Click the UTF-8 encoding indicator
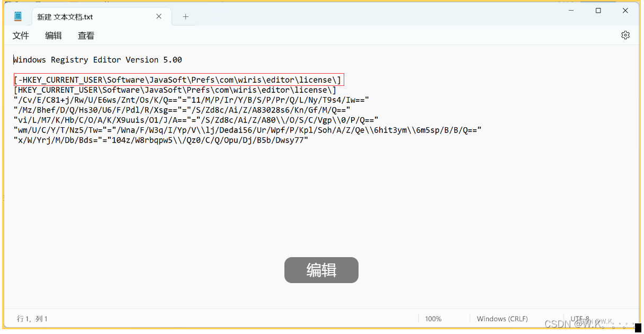Viewport: 644px width, 334px height. (580, 319)
